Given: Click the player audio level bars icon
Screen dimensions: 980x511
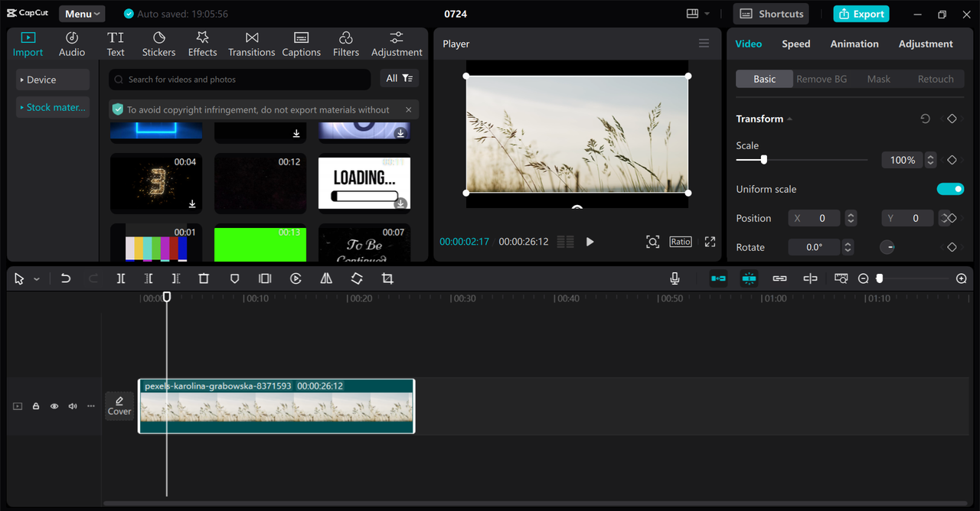Looking at the screenshot, I should (x=565, y=242).
